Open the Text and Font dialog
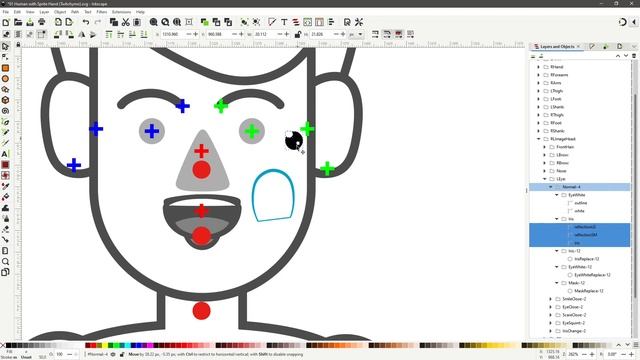 pos(284,22)
